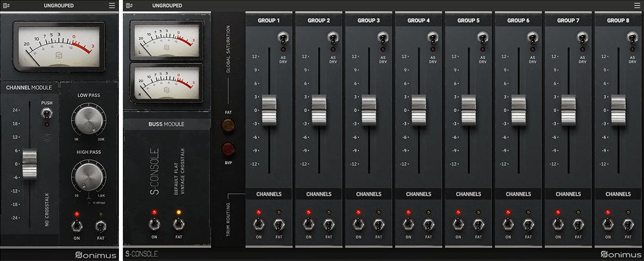Click the Group 4 fader handle
The height and width of the screenshot is (261, 644).
click(x=419, y=110)
